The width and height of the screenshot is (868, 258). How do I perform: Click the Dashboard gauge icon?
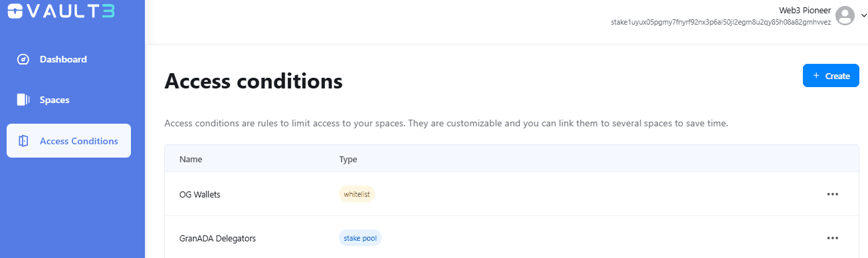23,59
